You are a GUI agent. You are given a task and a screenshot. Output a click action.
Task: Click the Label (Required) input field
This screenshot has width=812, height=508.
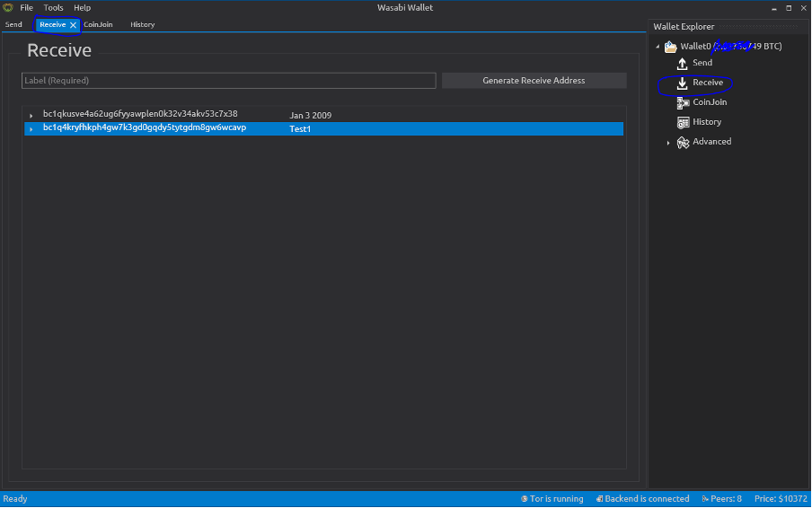pos(228,80)
